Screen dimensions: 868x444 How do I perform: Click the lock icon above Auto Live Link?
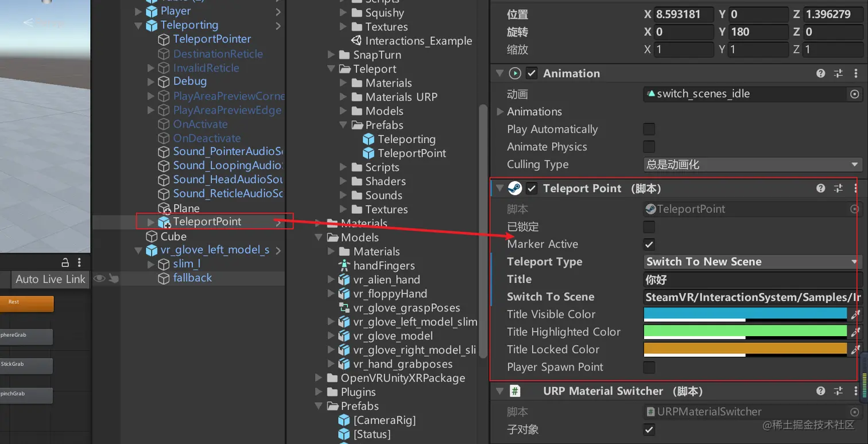click(x=65, y=263)
